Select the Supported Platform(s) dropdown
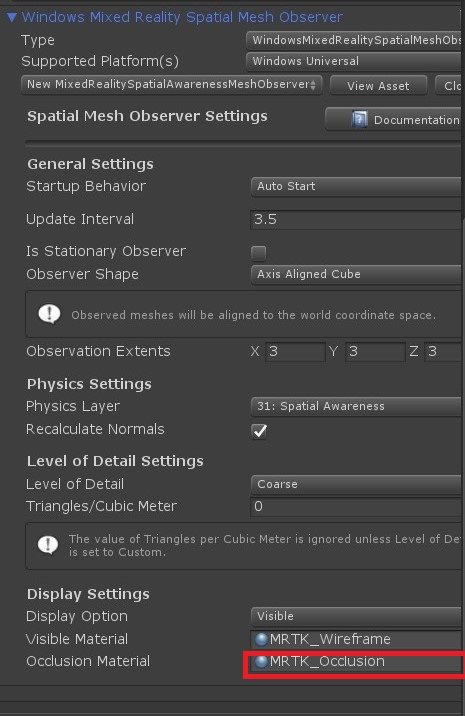The image size is (465, 716). 355,61
